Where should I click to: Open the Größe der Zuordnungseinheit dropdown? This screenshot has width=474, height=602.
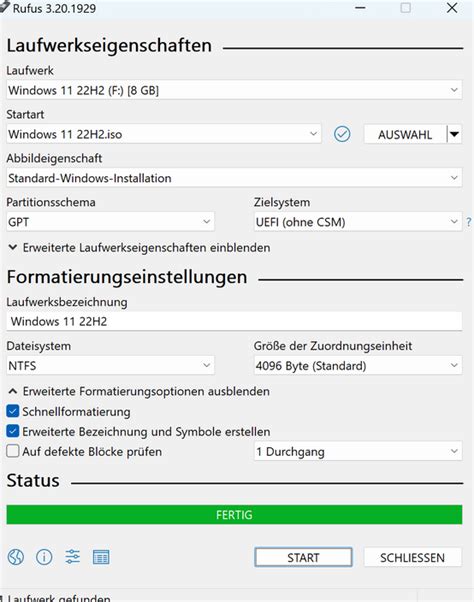358,365
